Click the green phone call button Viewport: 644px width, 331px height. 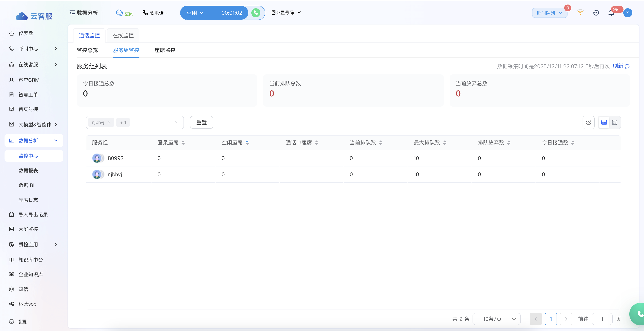[x=255, y=13]
